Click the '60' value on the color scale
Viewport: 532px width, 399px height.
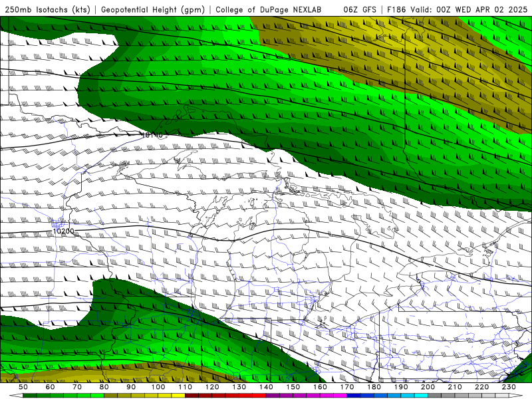click(50, 387)
